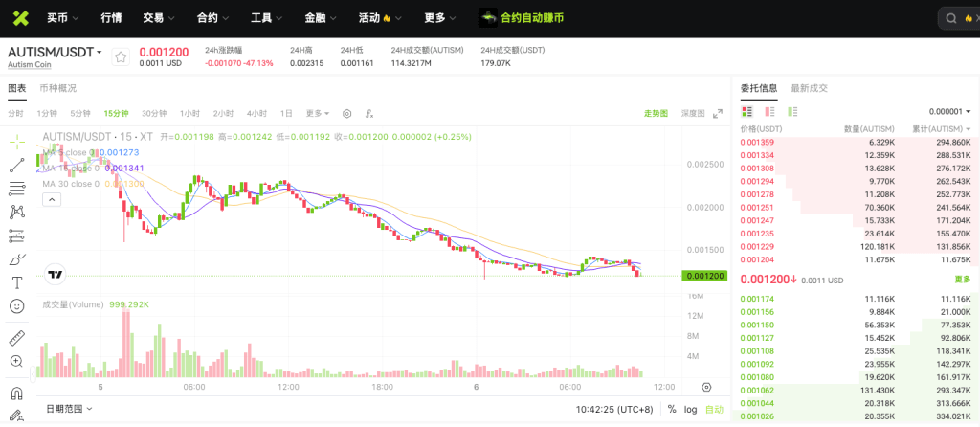Open the 行情 markets page
This screenshot has width=980, height=427.
pos(111,18)
